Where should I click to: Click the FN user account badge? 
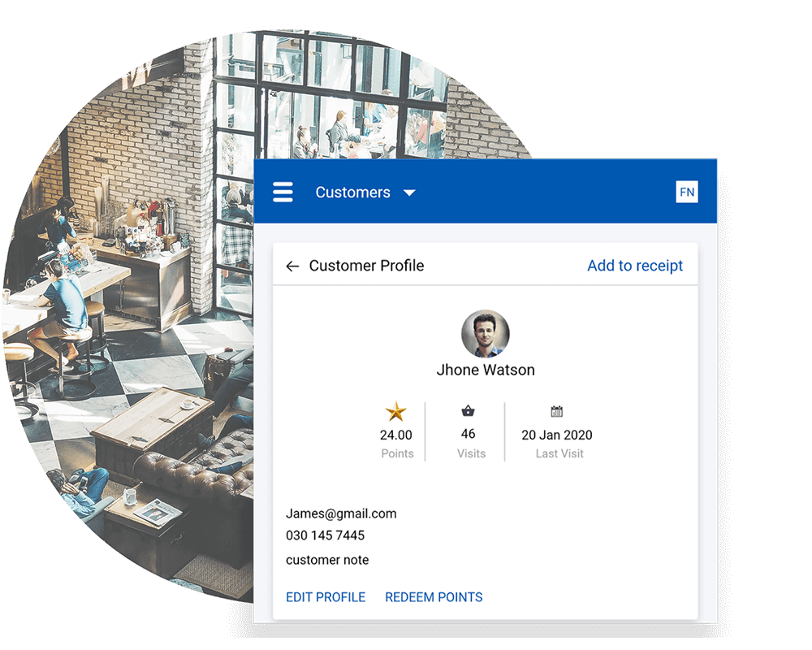[x=687, y=192]
